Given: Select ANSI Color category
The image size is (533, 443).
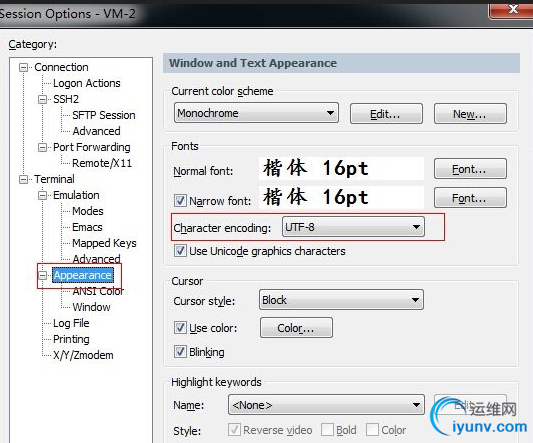Looking at the screenshot, I should pyautogui.click(x=98, y=291).
